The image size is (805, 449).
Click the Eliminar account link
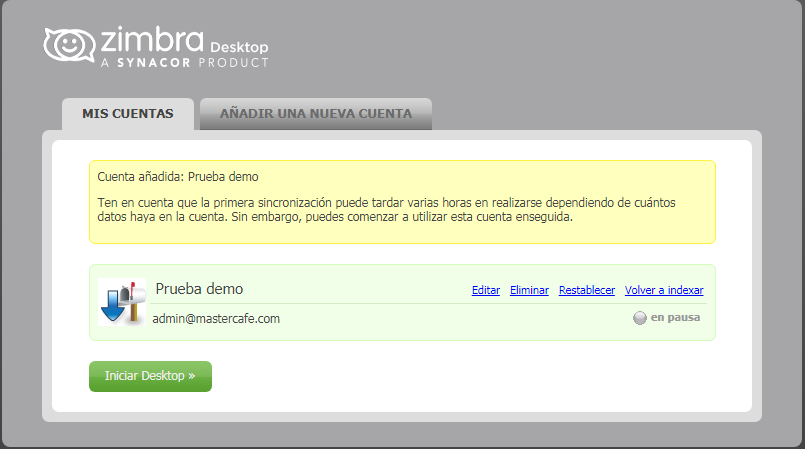(x=529, y=290)
